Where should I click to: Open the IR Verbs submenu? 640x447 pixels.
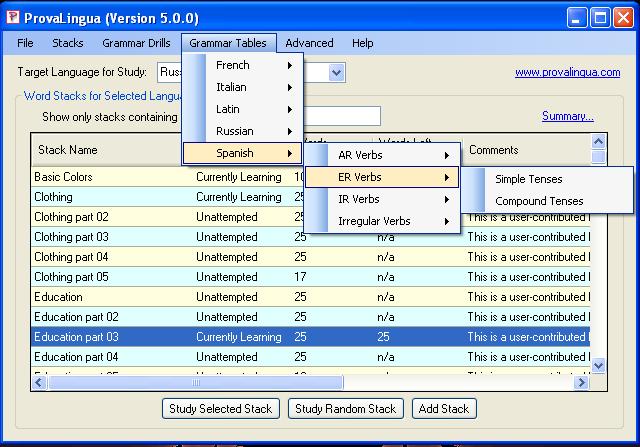(x=382, y=199)
